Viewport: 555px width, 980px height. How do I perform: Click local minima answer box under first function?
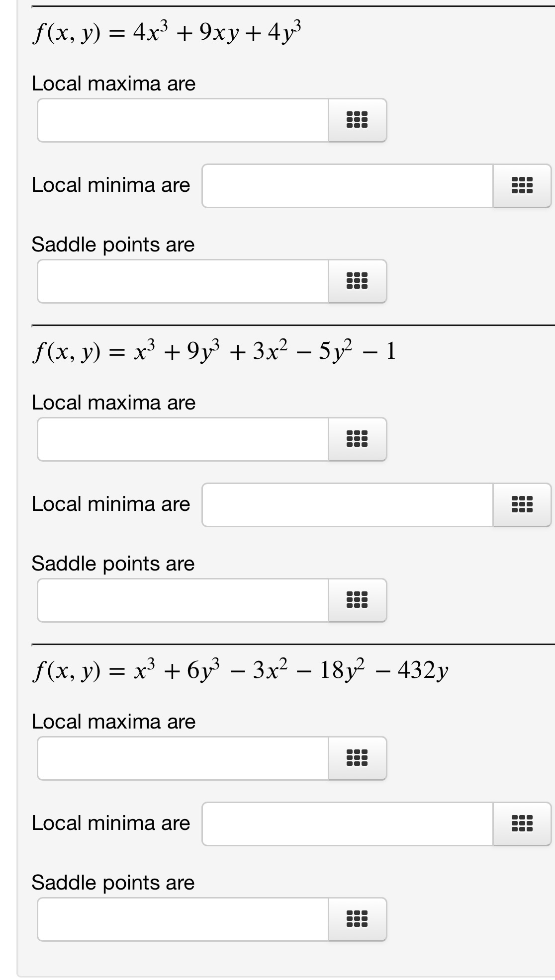tap(343, 186)
